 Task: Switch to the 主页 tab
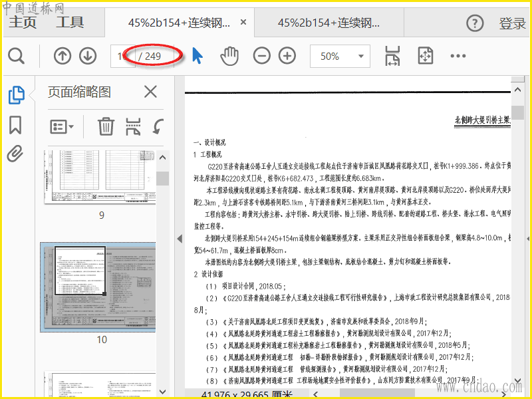[23, 23]
